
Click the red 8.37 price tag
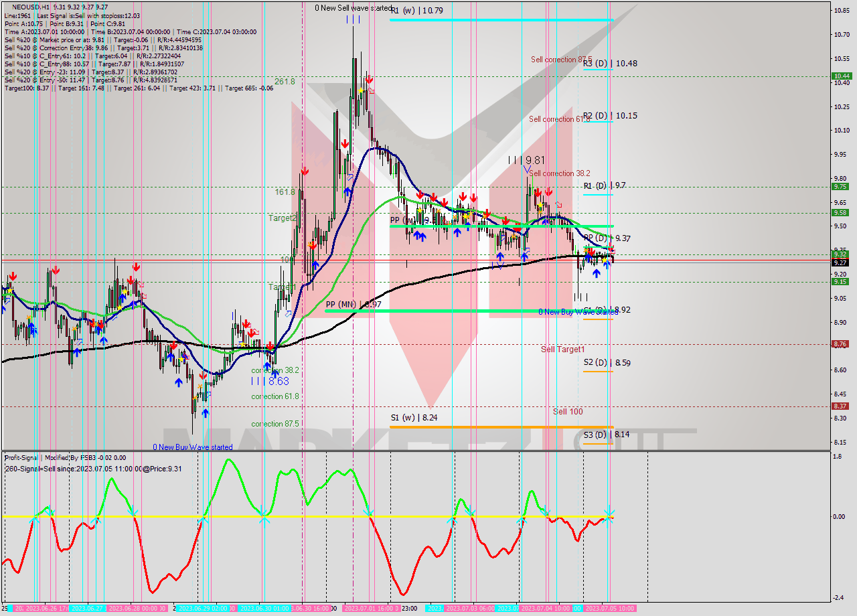click(x=840, y=406)
